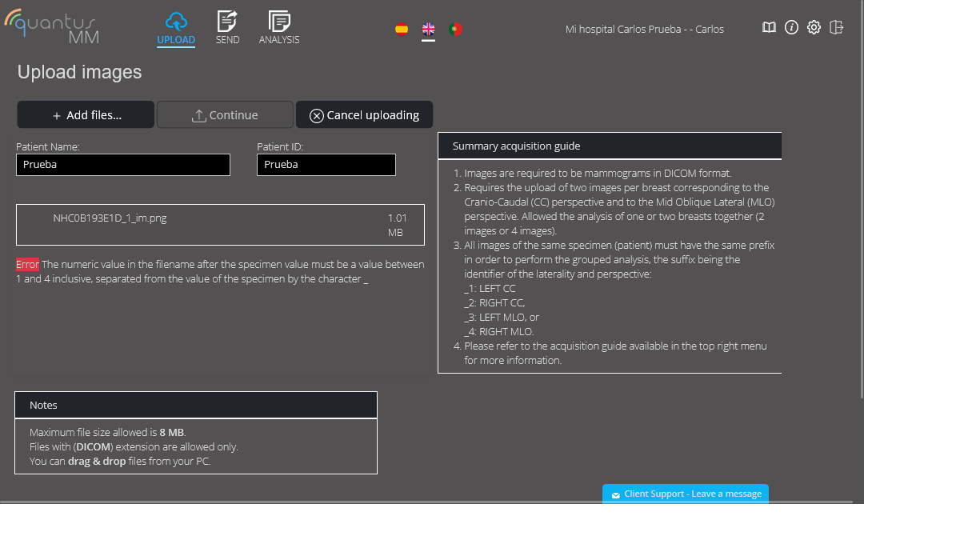Click the vertical page scrollbar

[862, 200]
